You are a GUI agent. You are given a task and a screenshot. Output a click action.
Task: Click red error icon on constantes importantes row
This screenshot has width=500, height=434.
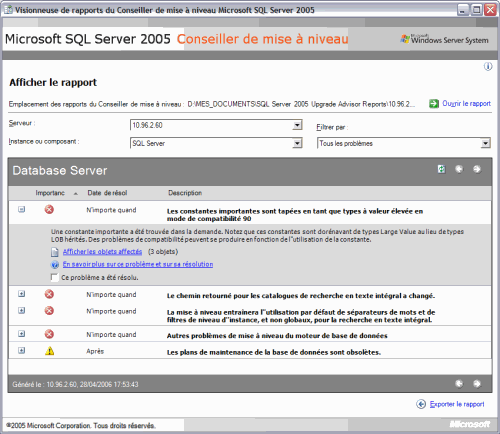click(x=49, y=209)
